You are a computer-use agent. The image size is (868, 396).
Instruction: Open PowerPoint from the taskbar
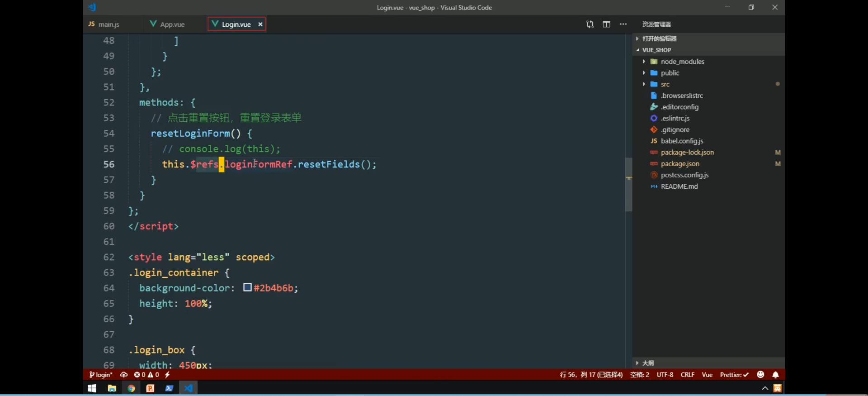coord(150,388)
